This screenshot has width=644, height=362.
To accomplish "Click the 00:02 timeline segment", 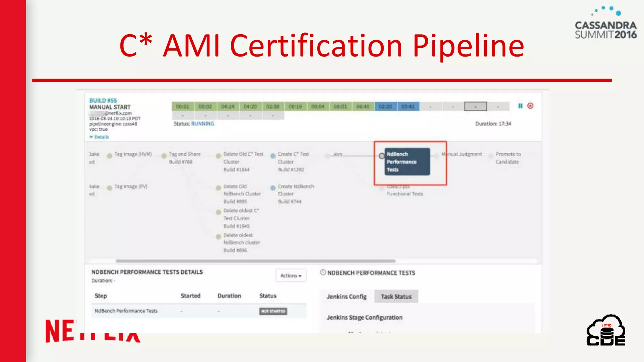I will point(205,107).
